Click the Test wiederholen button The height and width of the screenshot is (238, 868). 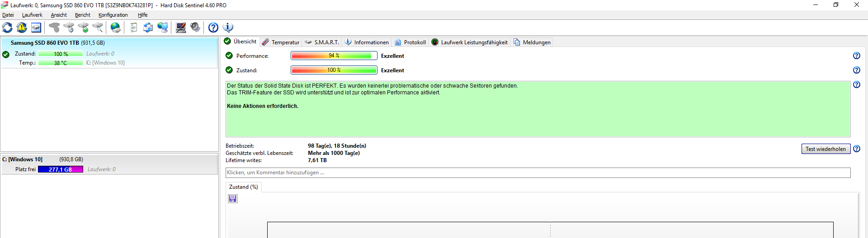coord(826,149)
